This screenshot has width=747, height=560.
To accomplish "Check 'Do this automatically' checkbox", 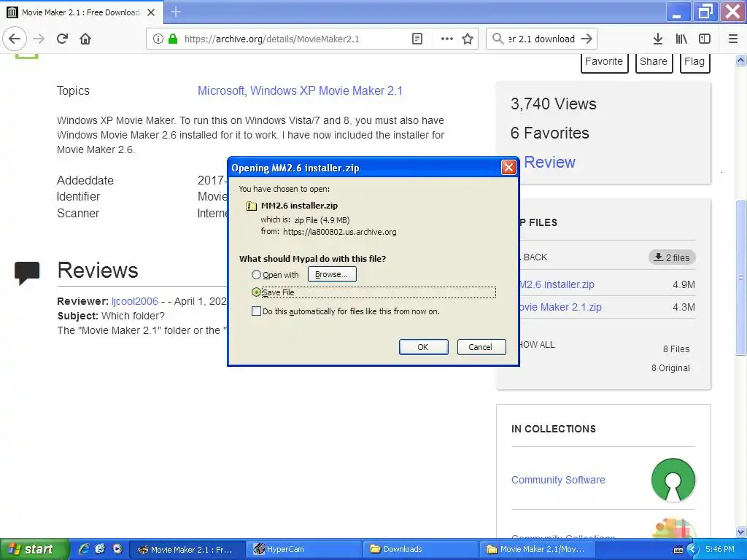I will [256, 311].
